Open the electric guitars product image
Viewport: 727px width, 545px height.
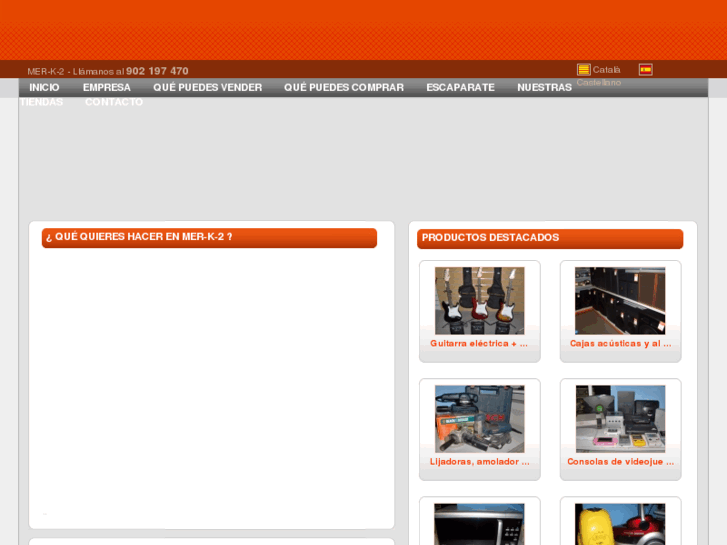click(x=479, y=300)
